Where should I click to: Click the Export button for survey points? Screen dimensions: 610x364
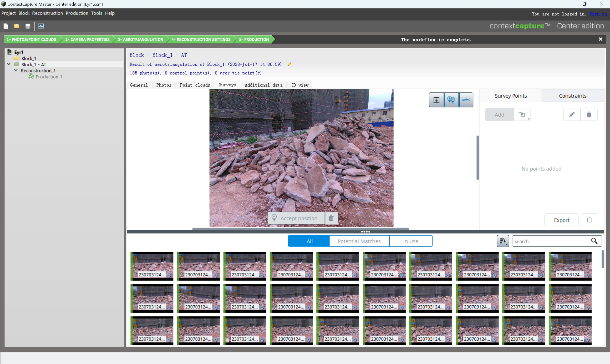[561, 220]
